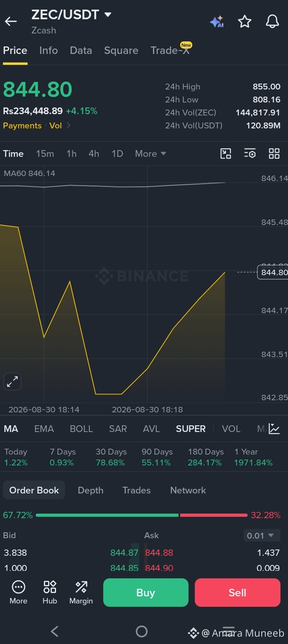
Task: Tap the 1 Year 1971.84% change
Action: click(x=253, y=457)
